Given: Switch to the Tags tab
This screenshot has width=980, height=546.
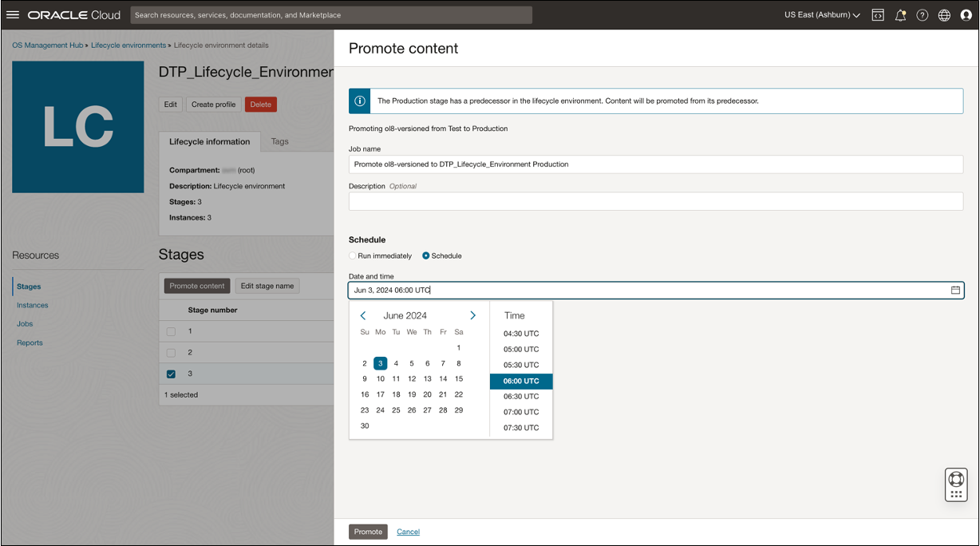Looking at the screenshot, I should 279,141.
